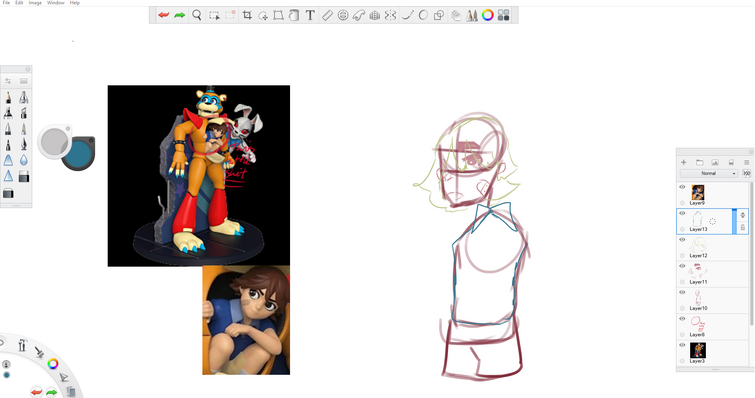Open the File menu

(6, 2)
